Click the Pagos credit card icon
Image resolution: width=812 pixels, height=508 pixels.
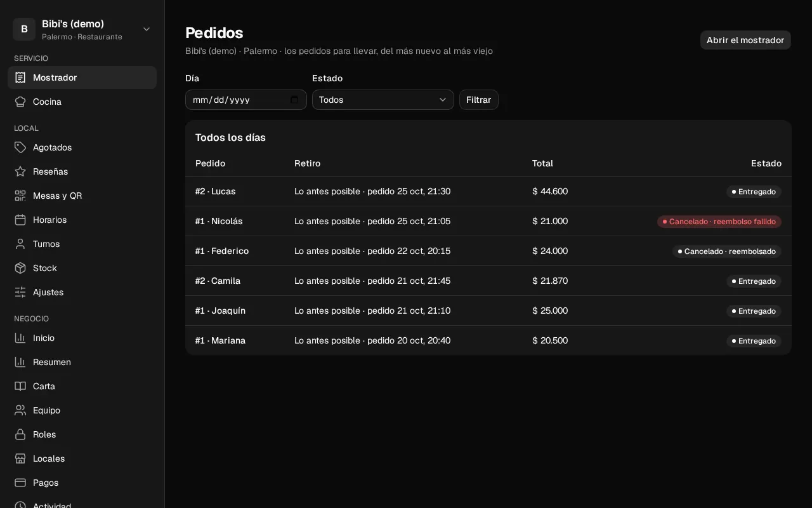20,483
